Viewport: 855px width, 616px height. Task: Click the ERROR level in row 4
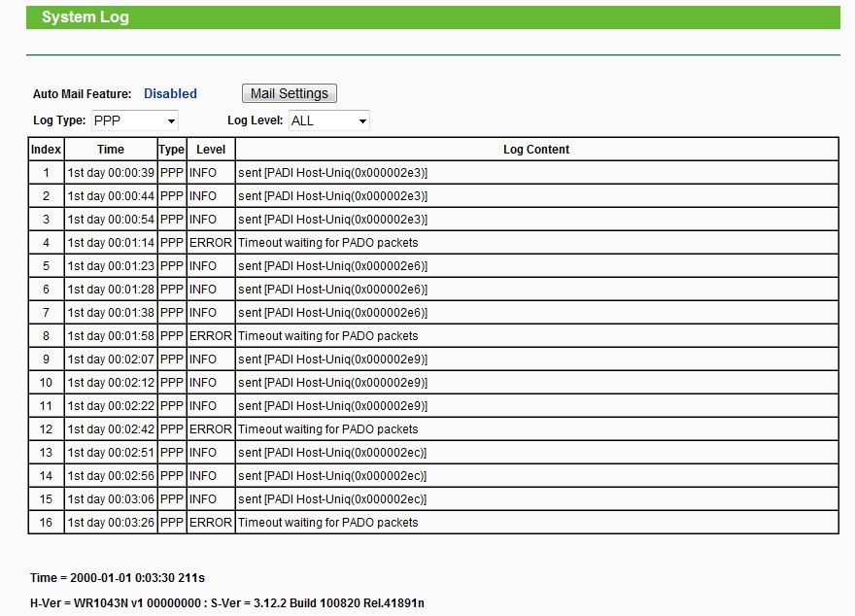[211, 243]
